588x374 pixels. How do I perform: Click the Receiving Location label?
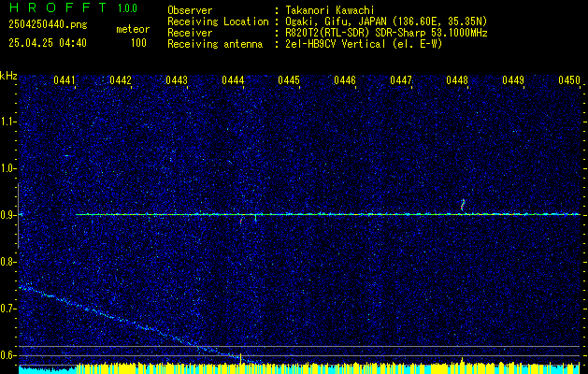(x=218, y=22)
